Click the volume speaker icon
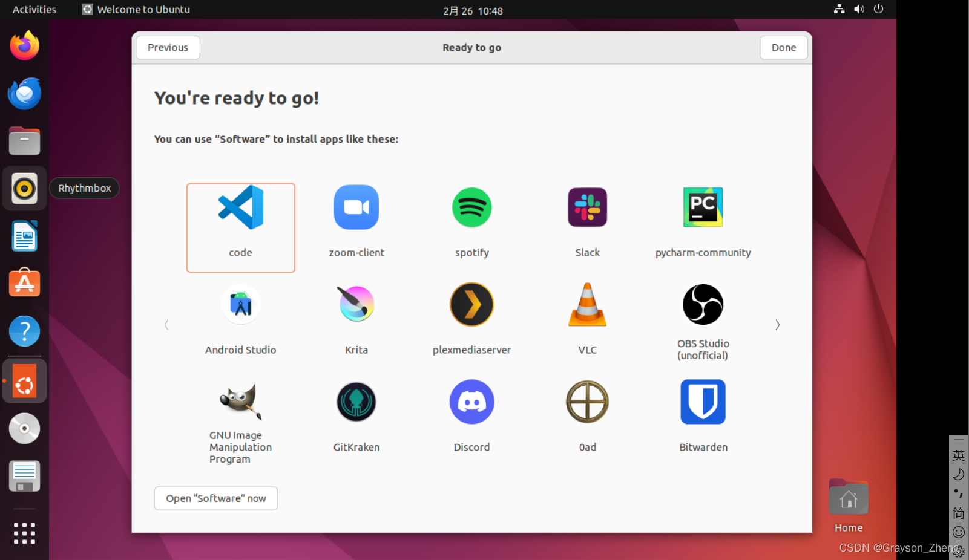The width and height of the screenshot is (969, 560). click(x=859, y=9)
